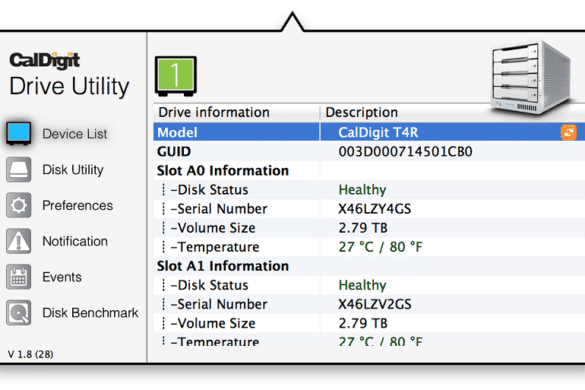Click the CalDigit Drive Utility logo
The width and height of the screenshot is (585, 390).
(x=69, y=75)
